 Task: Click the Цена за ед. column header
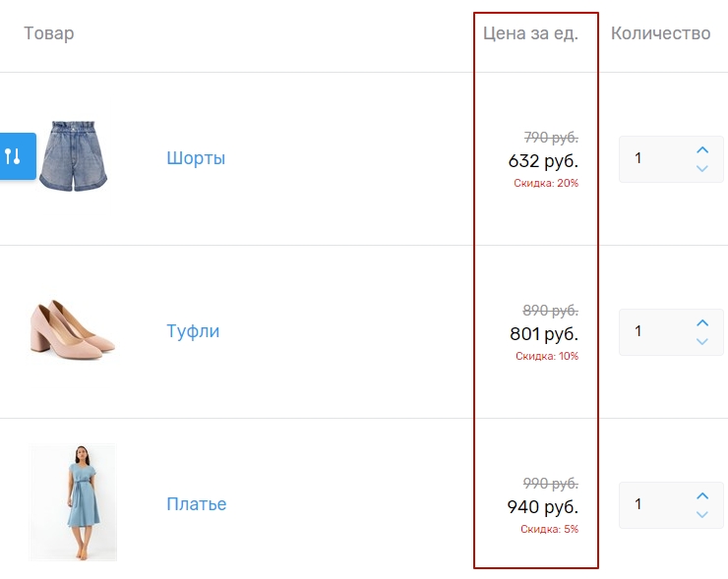(530, 33)
